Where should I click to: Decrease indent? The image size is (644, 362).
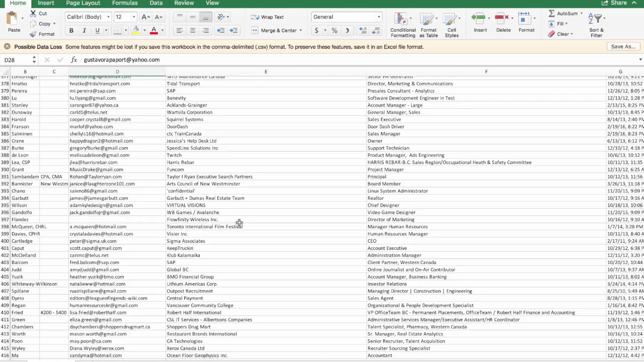(x=220, y=31)
